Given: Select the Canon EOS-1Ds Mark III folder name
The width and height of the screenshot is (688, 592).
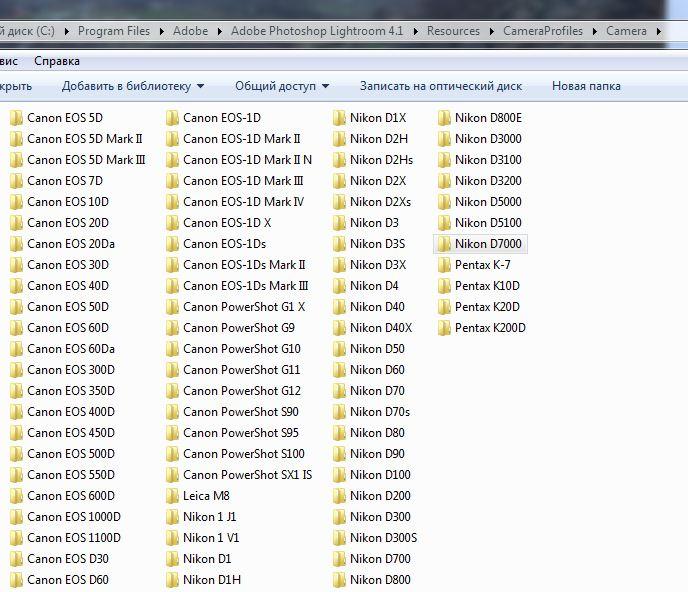Looking at the screenshot, I should (x=246, y=286).
